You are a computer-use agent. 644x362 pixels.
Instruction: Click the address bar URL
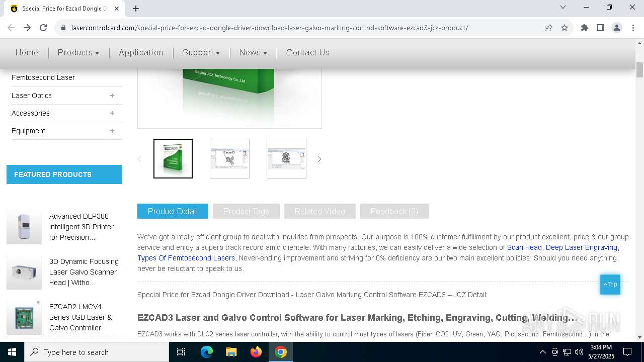[270, 28]
